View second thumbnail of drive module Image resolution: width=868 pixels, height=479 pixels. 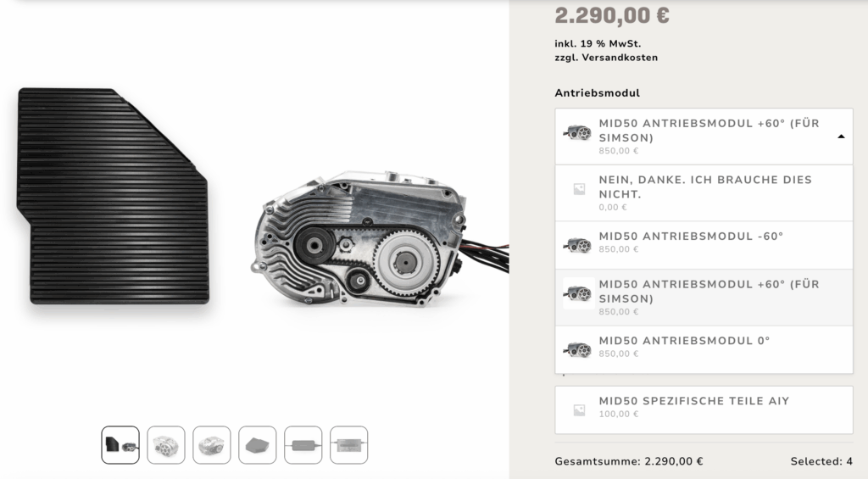pyautogui.click(x=166, y=445)
